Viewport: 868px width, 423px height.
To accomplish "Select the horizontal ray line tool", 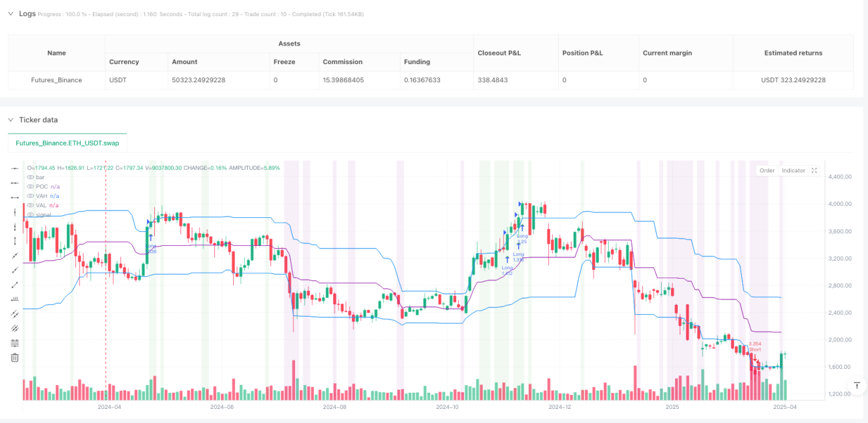I will click(x=15, y=182).
